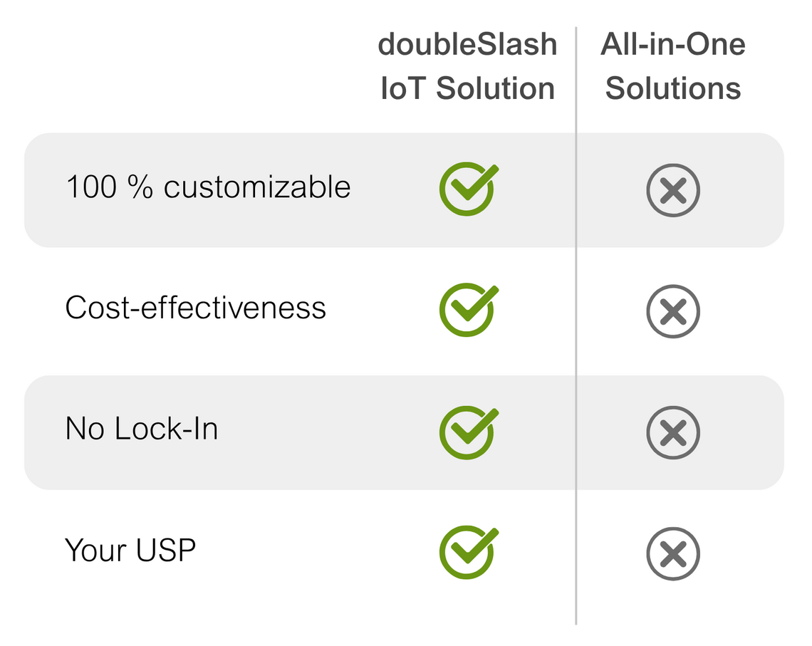Click the gray X for 100 % customizable
The width and height of the screenshot is (812, 646).
(673, 190)
